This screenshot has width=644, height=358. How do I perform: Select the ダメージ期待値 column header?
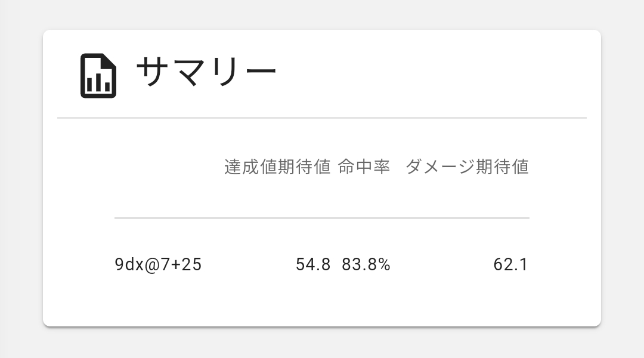click(467, 167)
